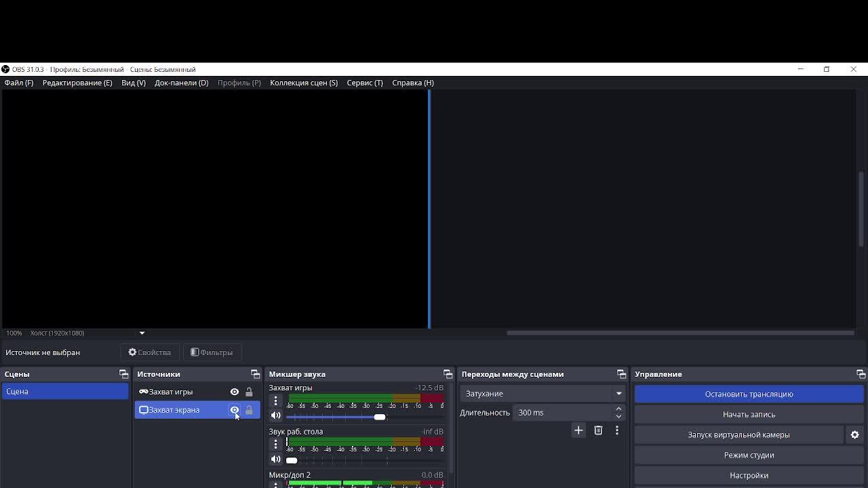Hide the Захват игры source via its eye icon
The height and width of the screenshot is (488, 868).
235,392
